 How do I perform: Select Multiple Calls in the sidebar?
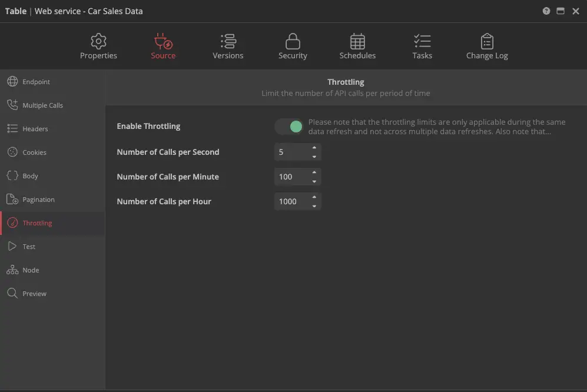(42, 105)
